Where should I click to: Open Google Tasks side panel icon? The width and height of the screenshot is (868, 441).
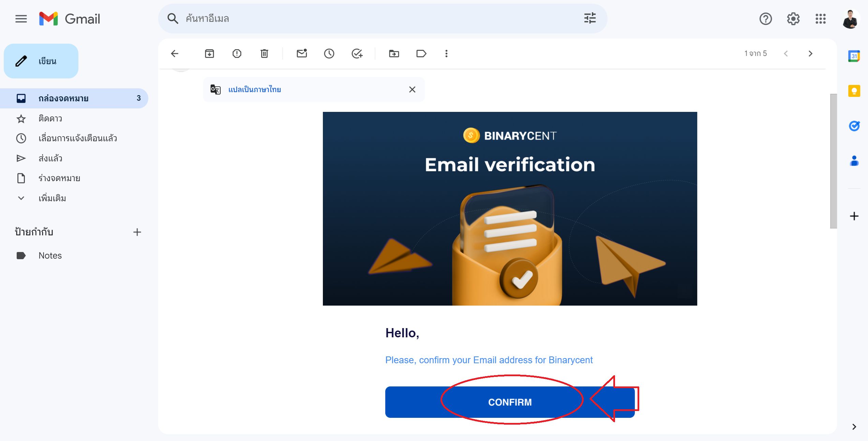point(854,126)
